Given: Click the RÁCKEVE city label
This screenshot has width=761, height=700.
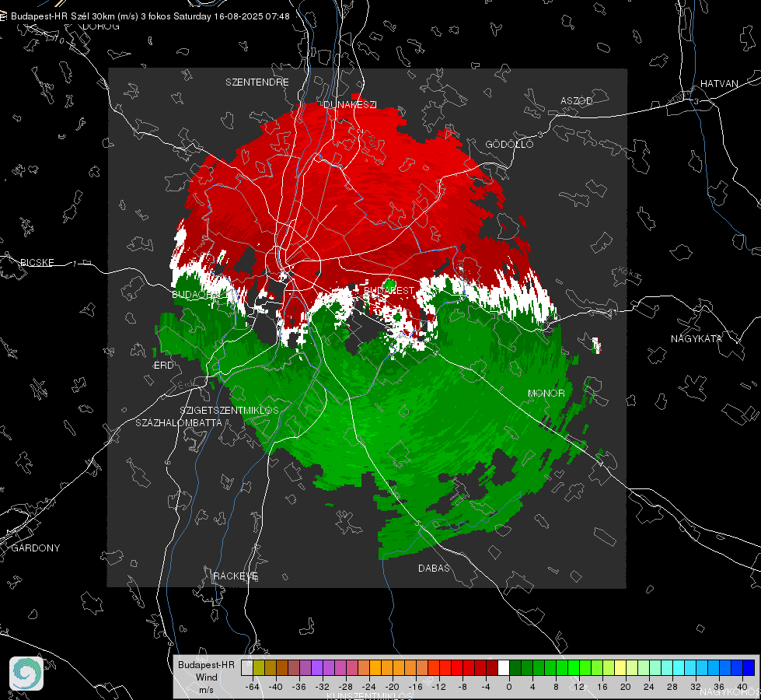Looking at the screenshot, I should coord(236,576).
